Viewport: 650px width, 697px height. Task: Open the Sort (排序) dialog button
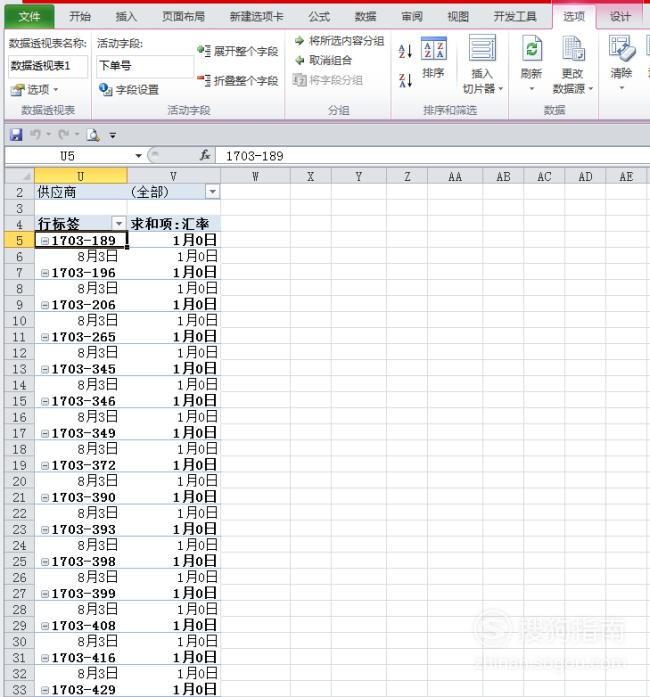pyautogui.click(x=433, y=57)
